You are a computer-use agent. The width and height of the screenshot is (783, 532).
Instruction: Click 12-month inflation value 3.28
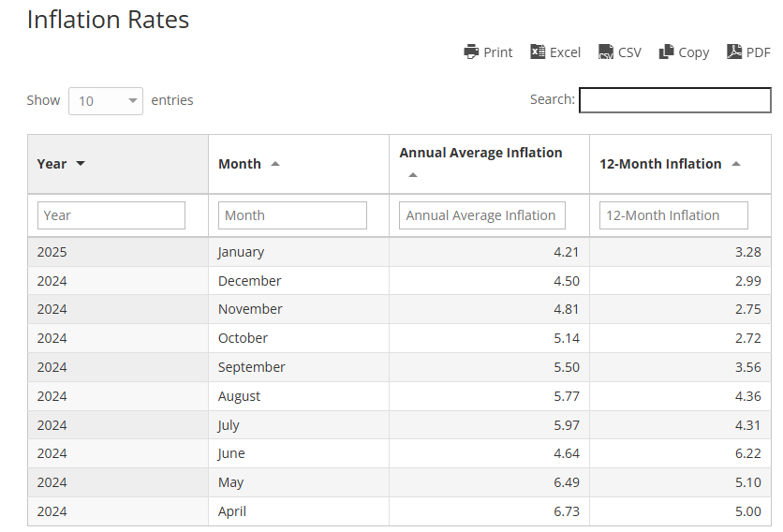748,252
